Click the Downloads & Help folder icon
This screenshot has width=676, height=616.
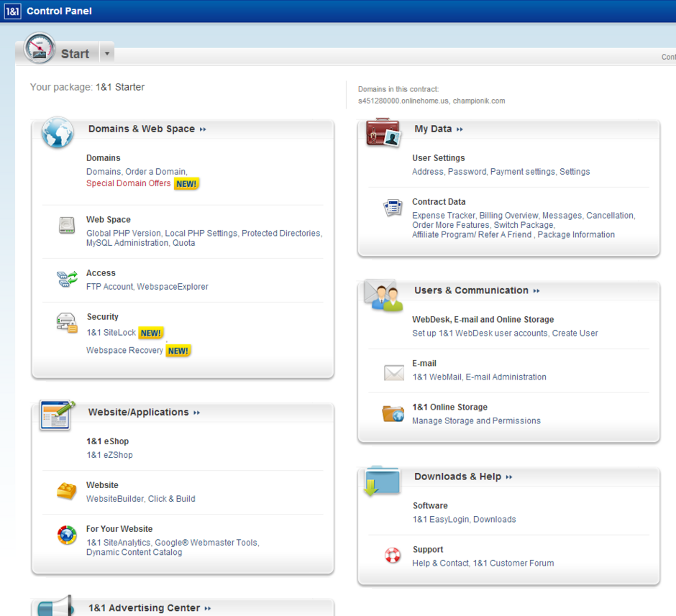(383, 480)
